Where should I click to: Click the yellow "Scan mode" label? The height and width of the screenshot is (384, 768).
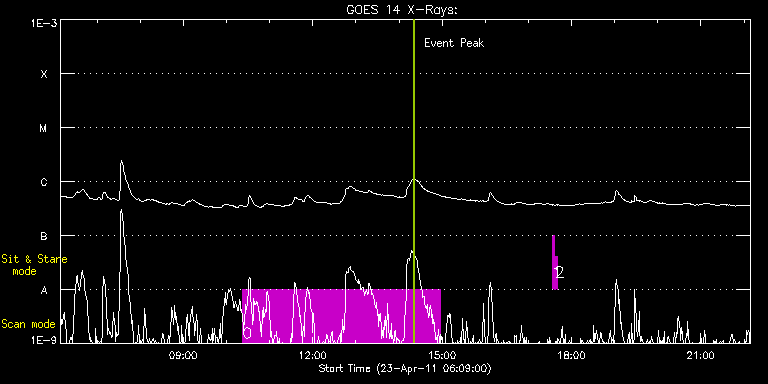pos(28,324)
